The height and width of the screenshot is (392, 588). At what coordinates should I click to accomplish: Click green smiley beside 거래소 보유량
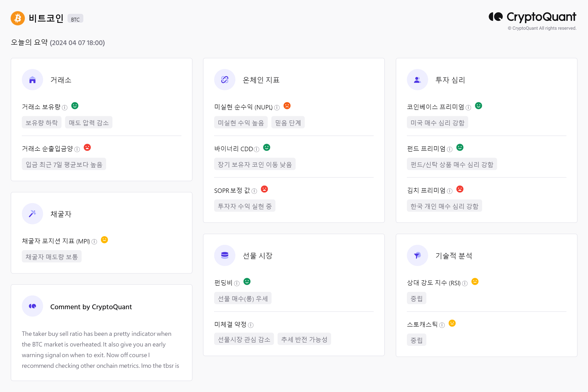pos(75,106)
